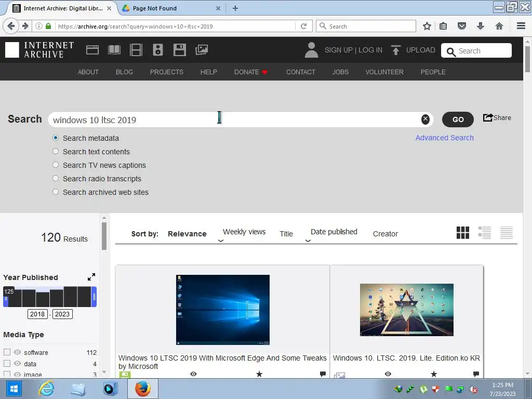Open the Date published sort dropdown arrow

[x=308, y=241]
